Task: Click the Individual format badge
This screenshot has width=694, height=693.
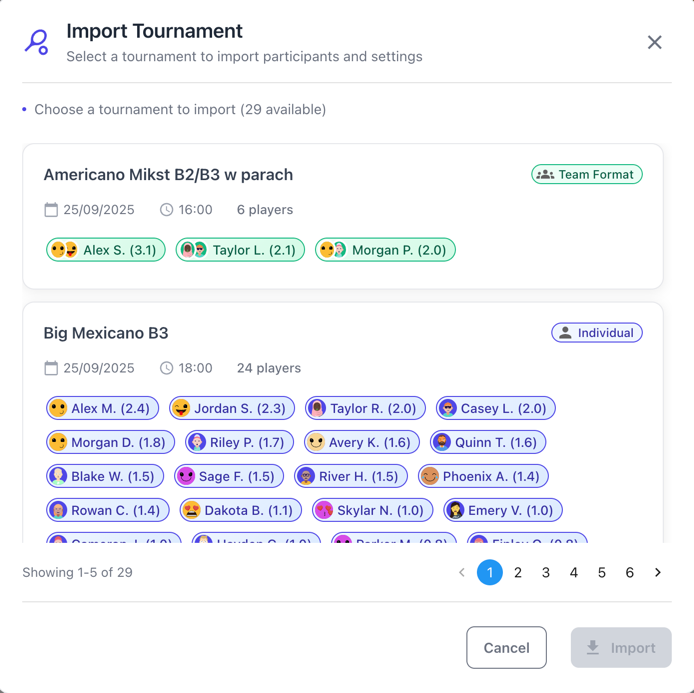Action: click(597, 333)
